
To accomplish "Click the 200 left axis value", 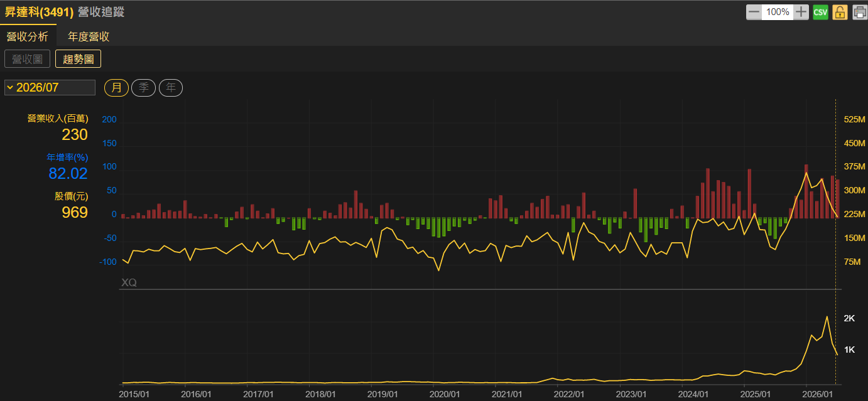I will coord(109,119).
